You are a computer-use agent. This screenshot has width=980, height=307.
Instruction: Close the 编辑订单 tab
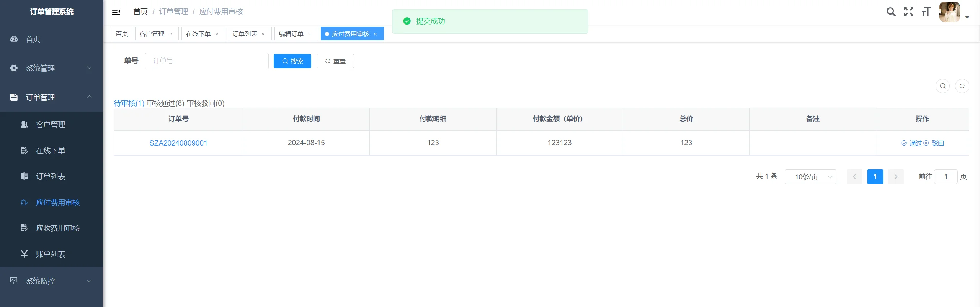pyautogui.click(x=309, y=34)
